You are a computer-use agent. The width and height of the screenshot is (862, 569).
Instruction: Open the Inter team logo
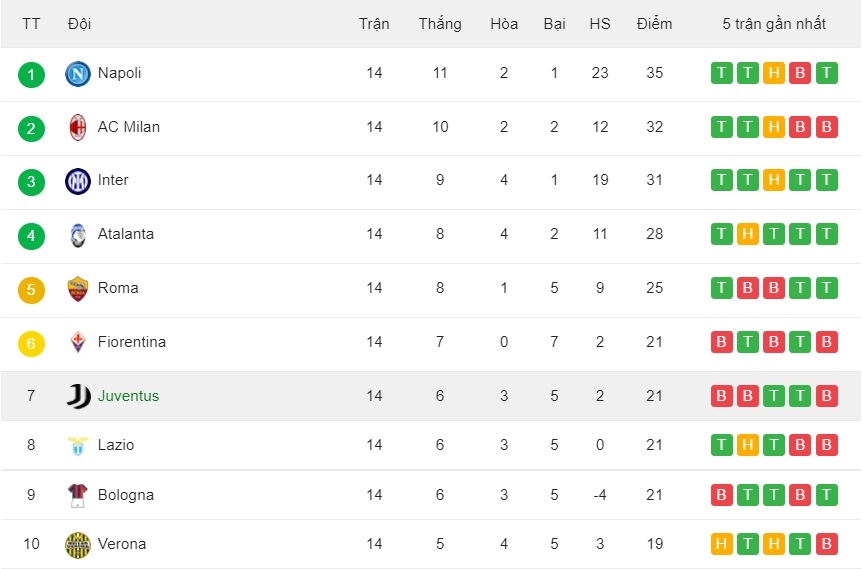78,181
